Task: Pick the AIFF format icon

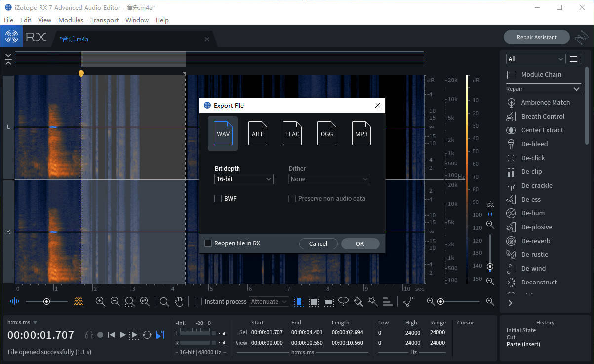Action: click(x=258, y=133)
